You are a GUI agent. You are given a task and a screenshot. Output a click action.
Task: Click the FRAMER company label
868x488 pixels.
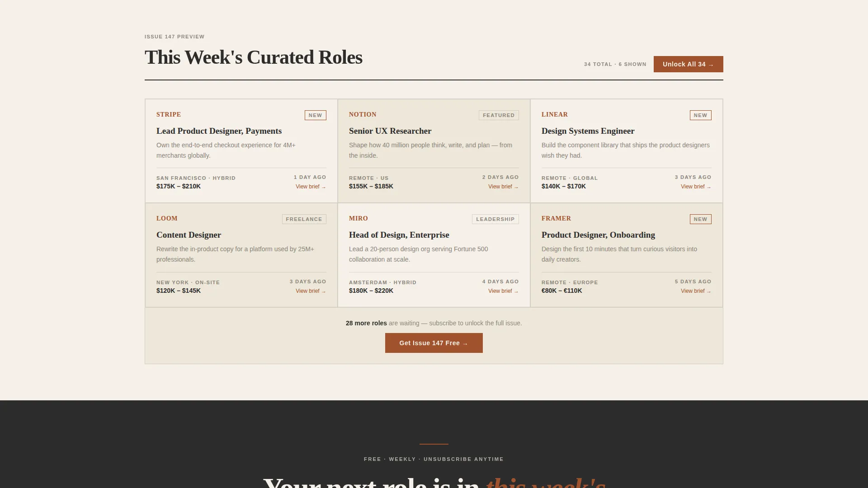(556, 218)
